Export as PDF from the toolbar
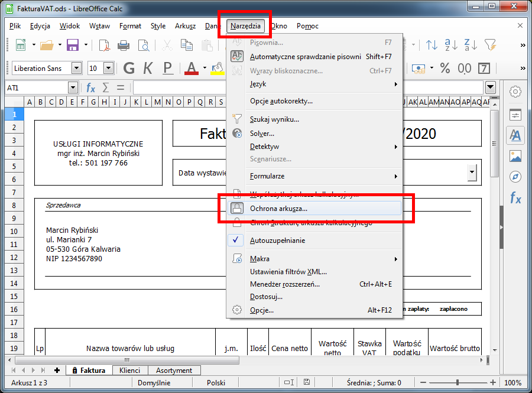The width and height of the screenshot is (532, 393). (104, 45)
